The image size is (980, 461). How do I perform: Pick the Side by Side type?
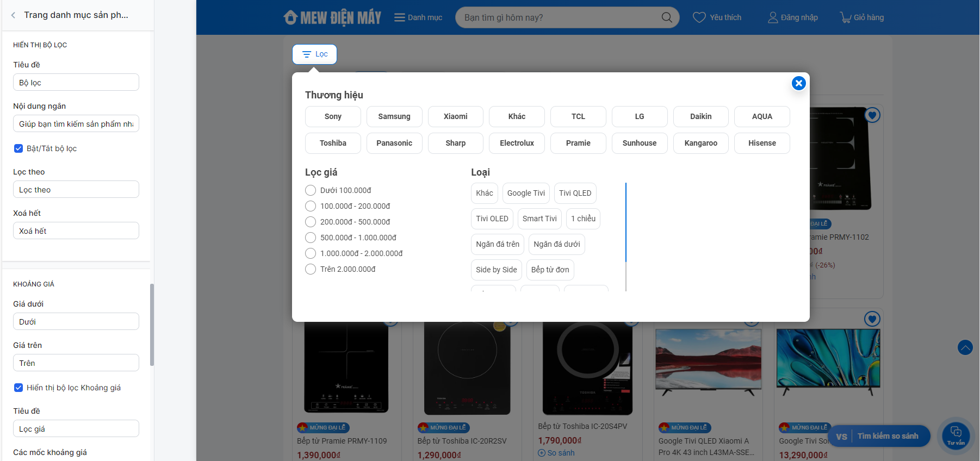pyautogui.click(x=497, y=270)
